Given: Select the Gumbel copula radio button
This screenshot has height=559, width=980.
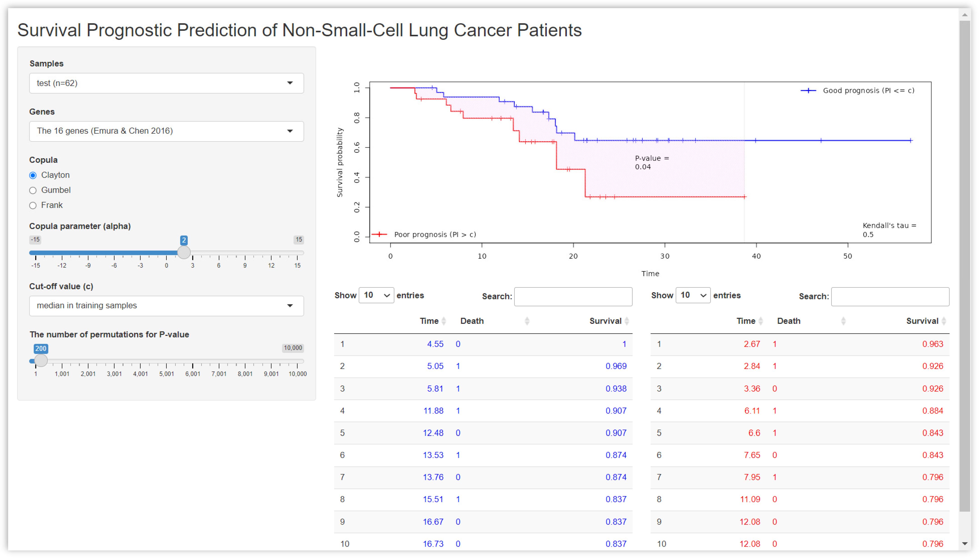Looking at the screenshot, I should click(x=33, y=190).
